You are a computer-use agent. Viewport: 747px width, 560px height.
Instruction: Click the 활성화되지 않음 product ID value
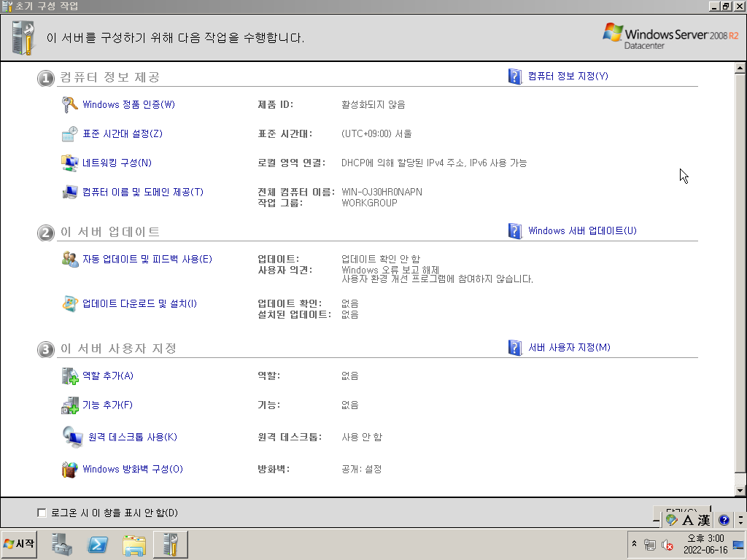pyautogui.click(x=373, y=105)
